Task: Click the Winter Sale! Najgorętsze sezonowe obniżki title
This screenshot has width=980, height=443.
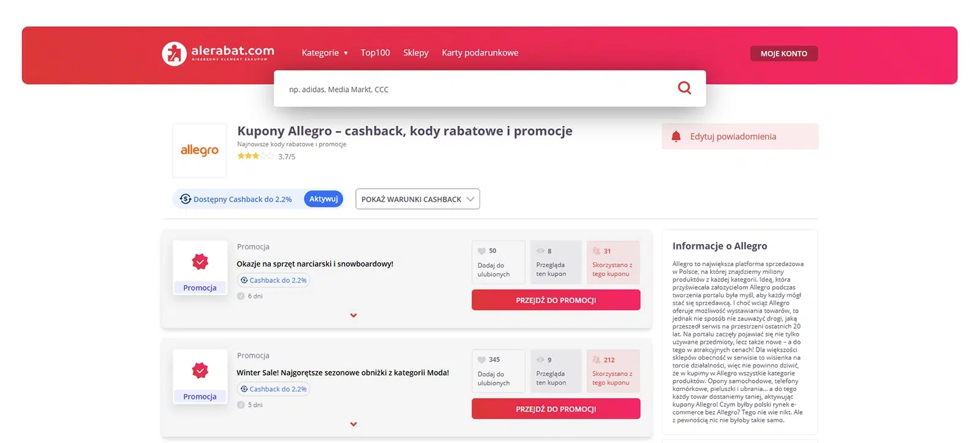Action: coord(343,373)
